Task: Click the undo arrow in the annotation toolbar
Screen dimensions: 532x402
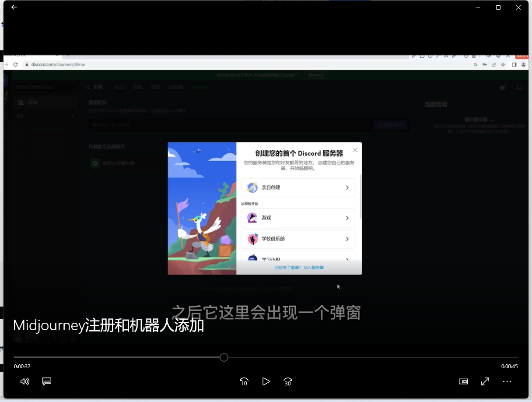Action: click(465, 56)
